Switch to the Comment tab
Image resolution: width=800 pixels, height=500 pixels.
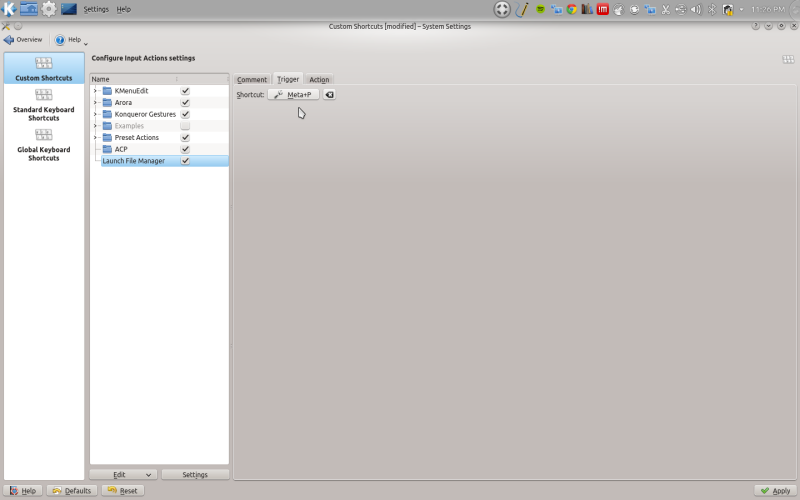click(252, 80)
